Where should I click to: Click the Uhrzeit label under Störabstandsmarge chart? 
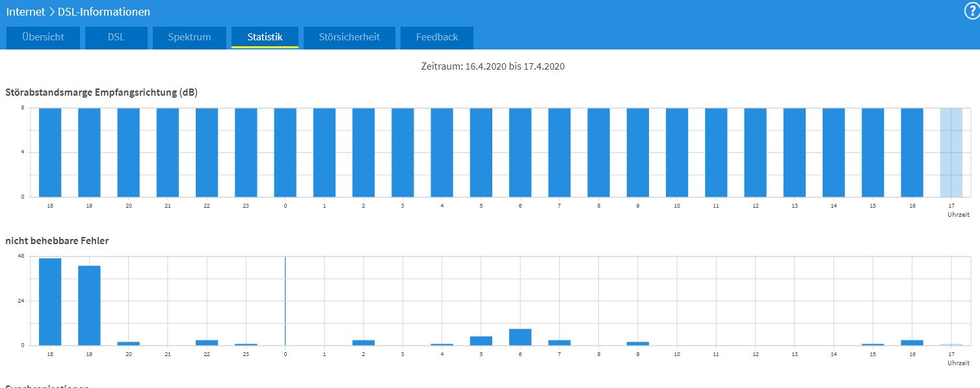tap(959, 214)
